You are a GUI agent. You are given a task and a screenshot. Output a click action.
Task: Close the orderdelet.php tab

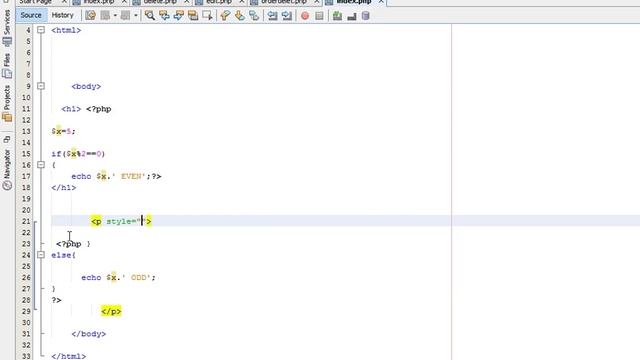317,2
